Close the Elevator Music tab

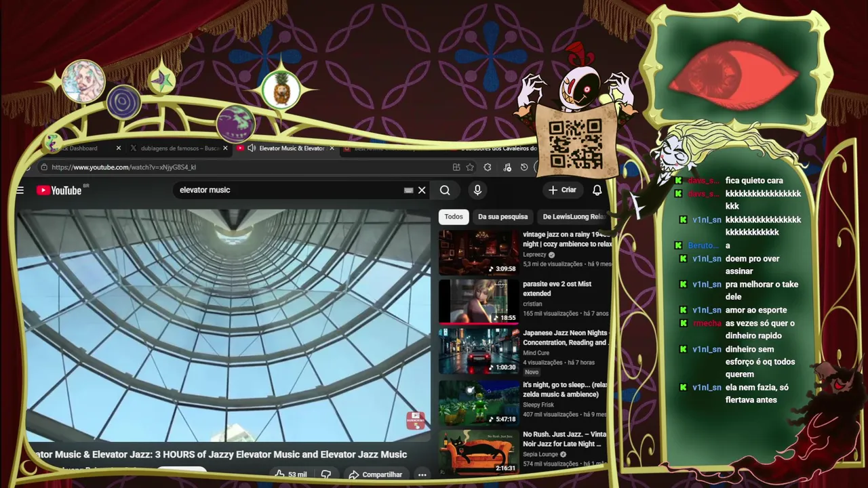tap(332, 148)
